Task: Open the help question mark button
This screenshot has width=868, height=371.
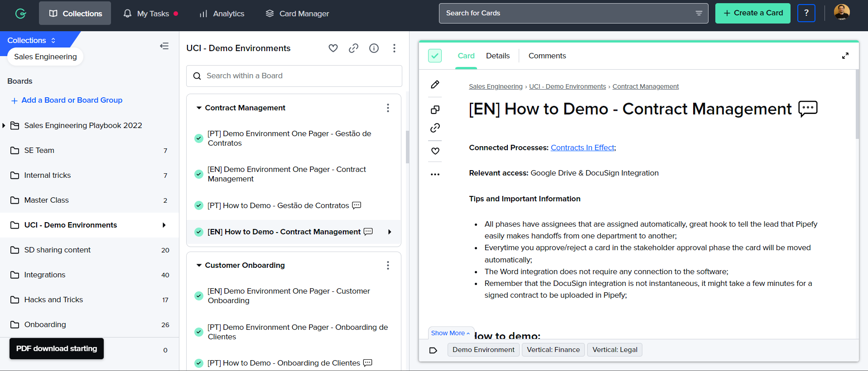Action: point(806,13)
